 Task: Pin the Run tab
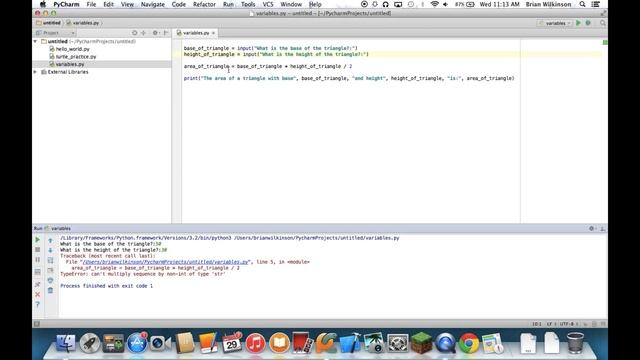(x=38, y=284)
